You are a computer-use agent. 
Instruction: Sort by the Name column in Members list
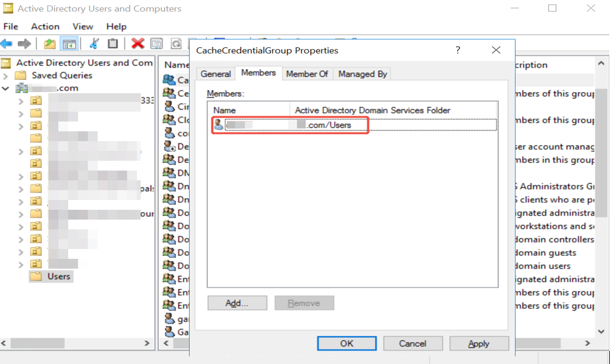tap(249, 110)
